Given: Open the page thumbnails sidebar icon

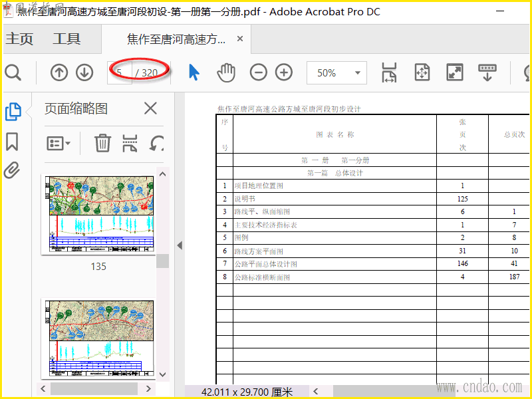Looking at the screenshot, I should pyautogui.click(x=13, y=112).
